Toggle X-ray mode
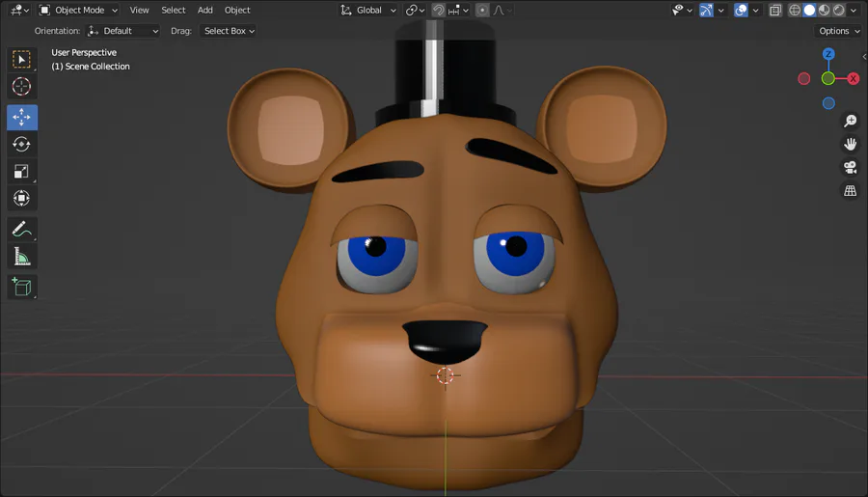This screenshot has width=868, height=497. (x=775, y=10)
